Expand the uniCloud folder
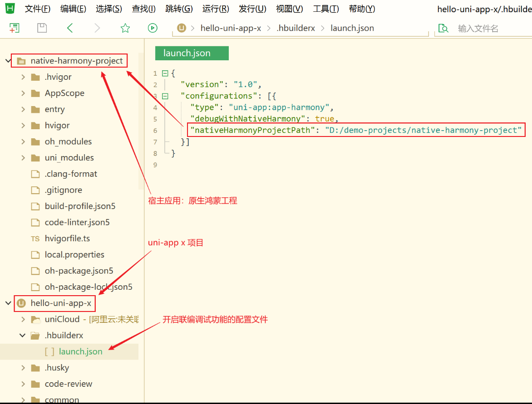Image resolution: width=532 pixels, height=404 pixels. pos(23,319)
